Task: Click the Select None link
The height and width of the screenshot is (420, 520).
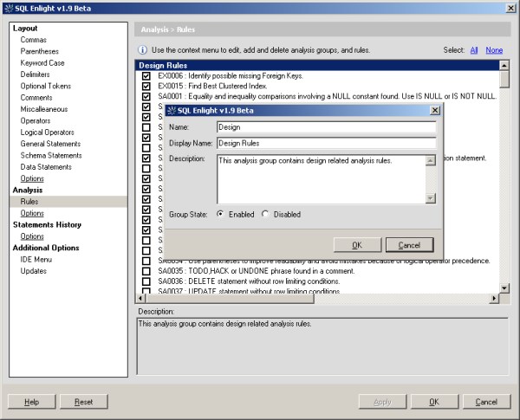Action: click(494, 50)
